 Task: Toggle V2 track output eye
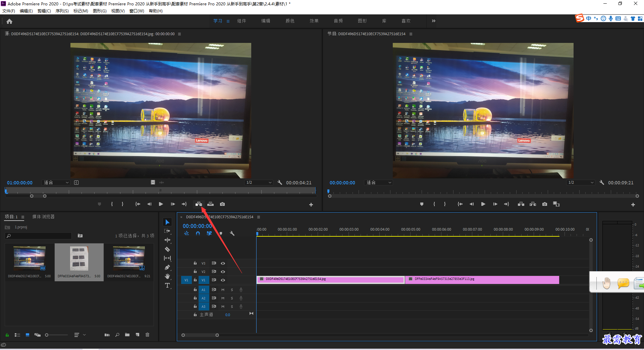(x=223, y=272)
